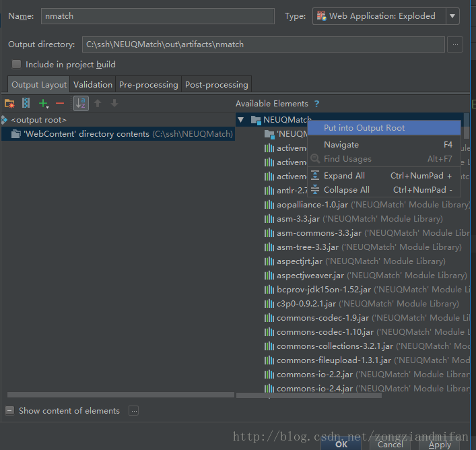The width and height of the screenshot is (476, 450).
Task: Switch to the Output Layout tab
Action: tap(39, 84)
